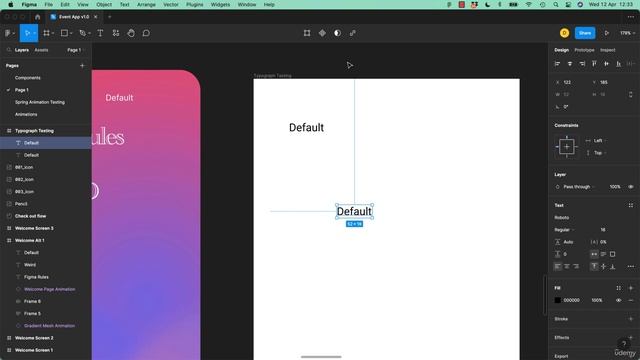Viewport: 640px width, 360px height.
Task: Click the Create component icon
Action: (322, 33)
